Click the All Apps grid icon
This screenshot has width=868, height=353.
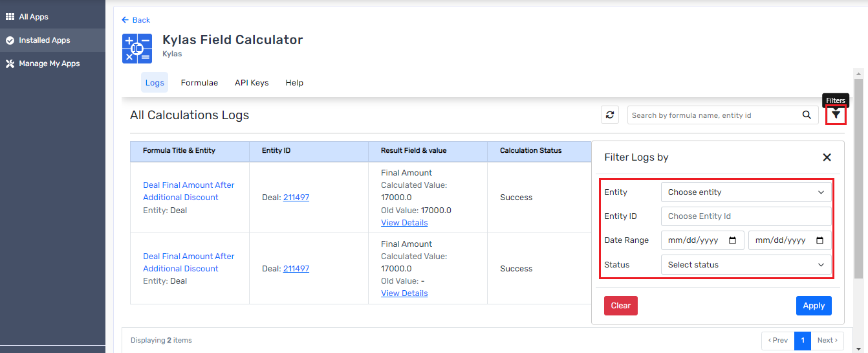pyautogui.click(x=10, y=17)
